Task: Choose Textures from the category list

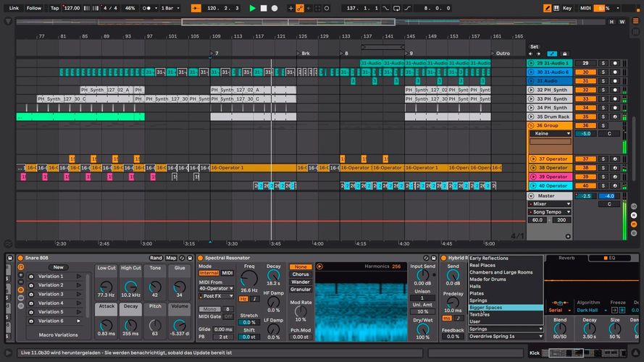Action: 480,314
